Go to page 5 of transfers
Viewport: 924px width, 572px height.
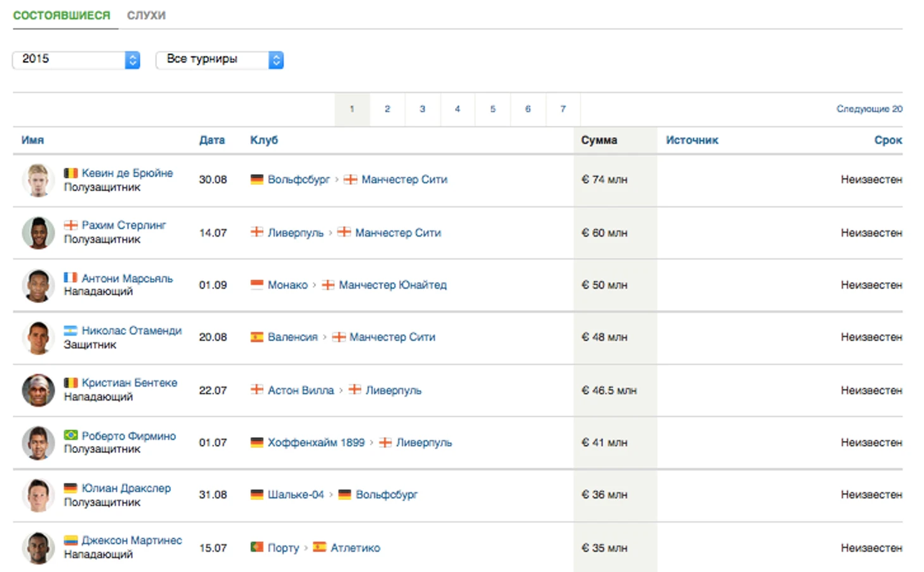point(492,109)
